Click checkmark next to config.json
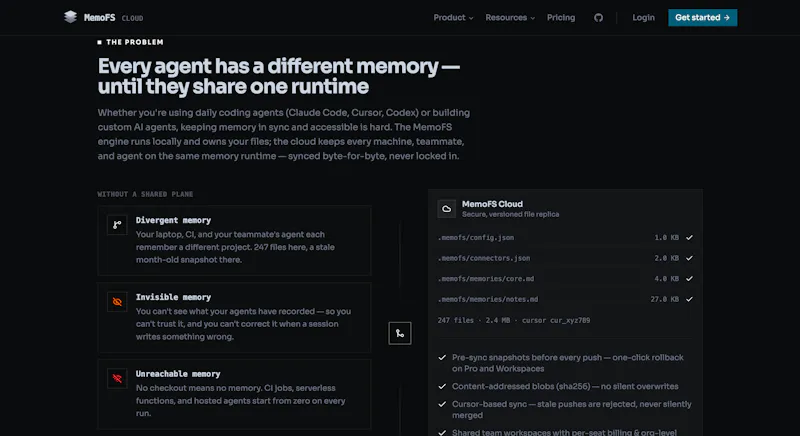The image size is (800, 436). coord(689,238)
